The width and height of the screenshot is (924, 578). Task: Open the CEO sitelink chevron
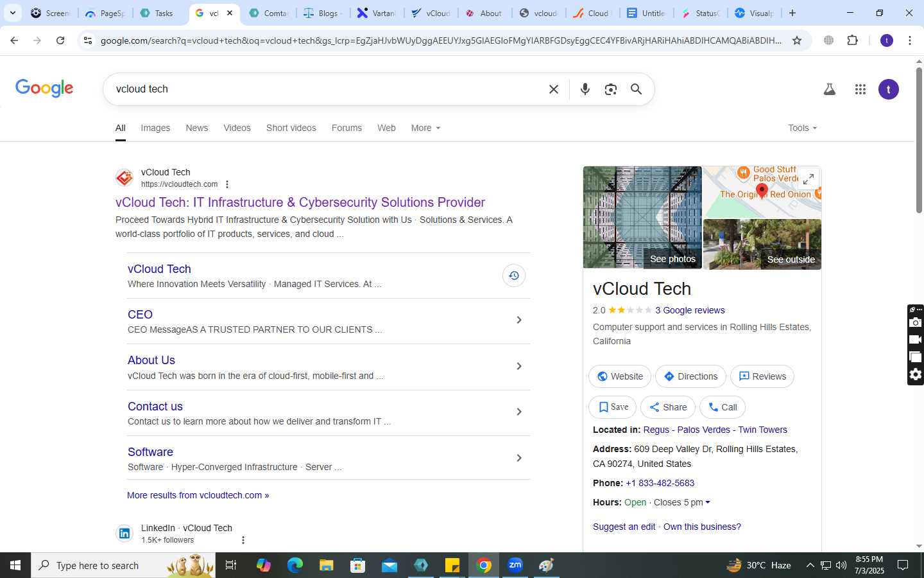pyautogui.click(x=519, y=320)
